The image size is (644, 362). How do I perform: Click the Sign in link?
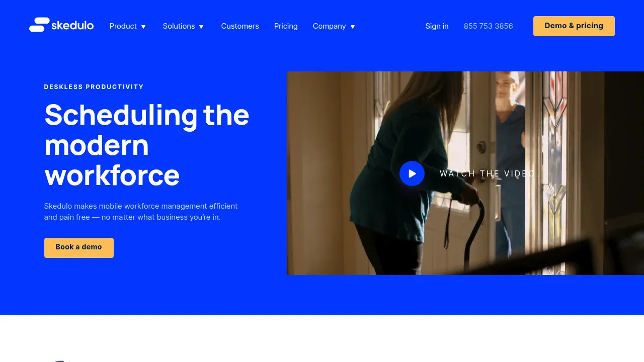437,26
